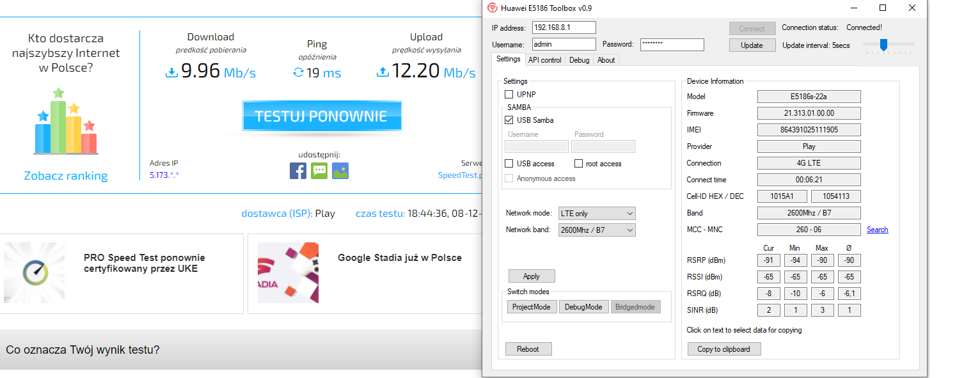Click the PRO Speed Test gauge thumbnail

(35, 273)
